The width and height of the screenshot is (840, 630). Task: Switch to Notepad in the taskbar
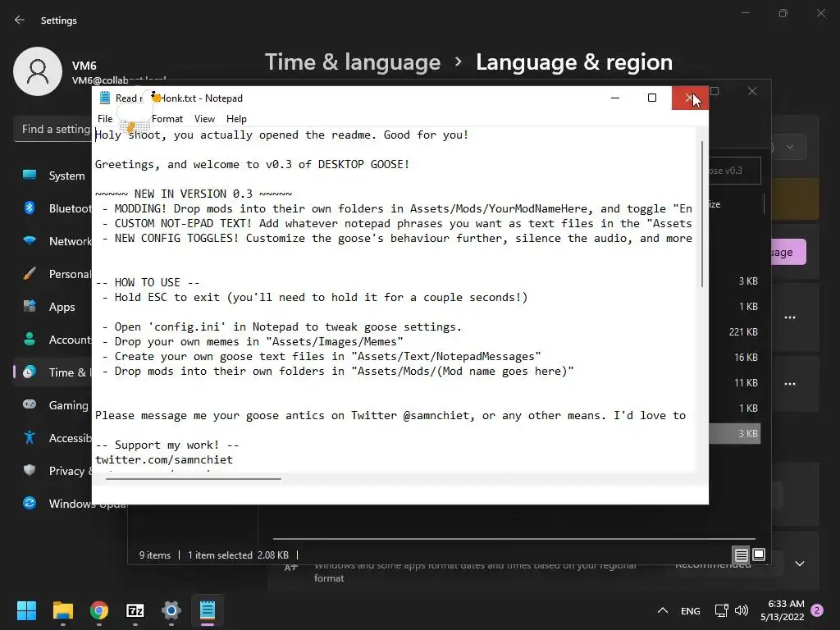[208, 610]
